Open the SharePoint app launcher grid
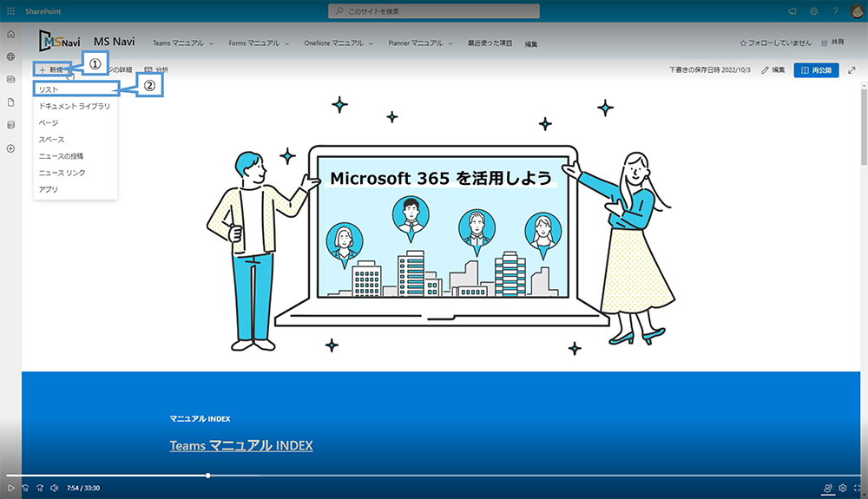 [x=10, y=10]
